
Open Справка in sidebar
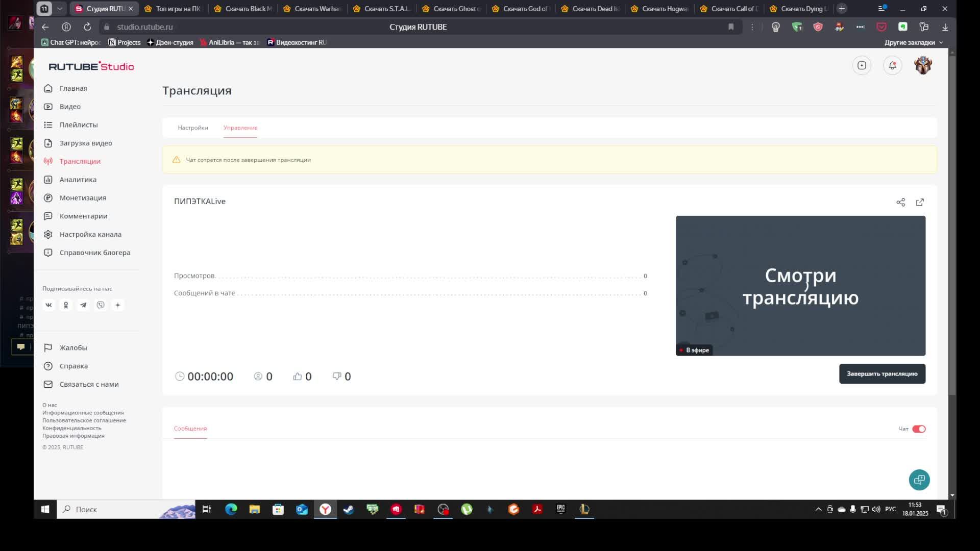73,366
